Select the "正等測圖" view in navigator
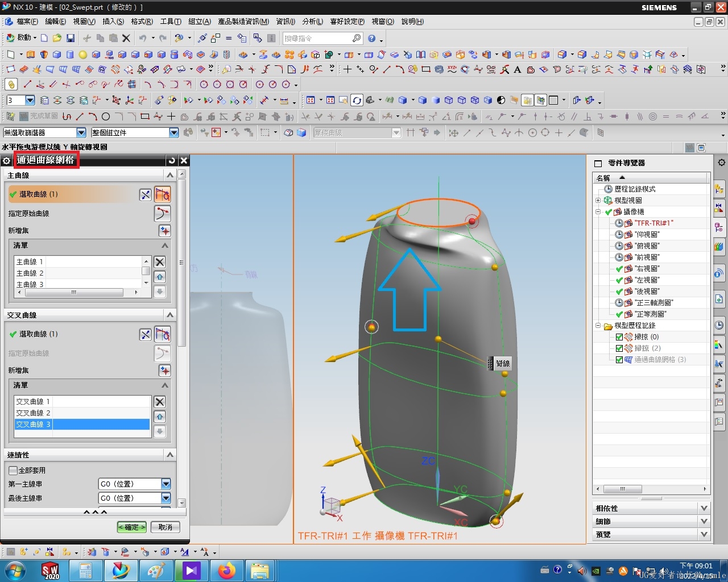This screenshot has height=582, width=728. click(650, 314)
